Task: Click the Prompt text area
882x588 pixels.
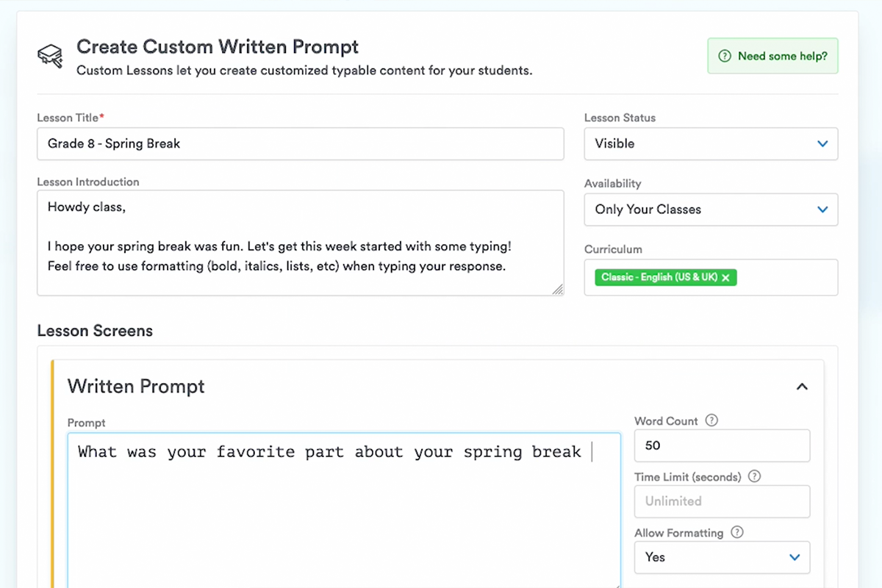Action: pos(344,514)
